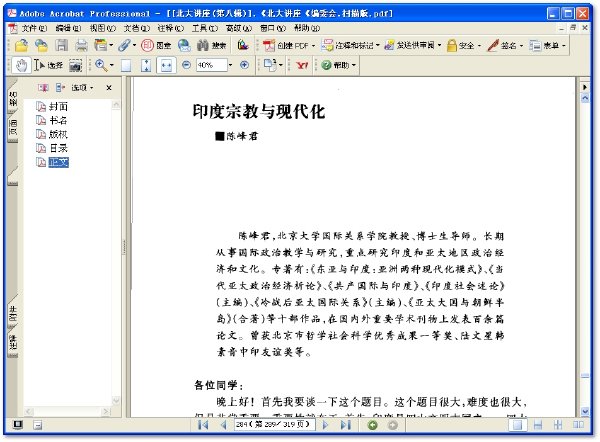Toggle full screen view icon at bottom-left
The width and height of the screenshot is (600, 442).
[18, 424]
